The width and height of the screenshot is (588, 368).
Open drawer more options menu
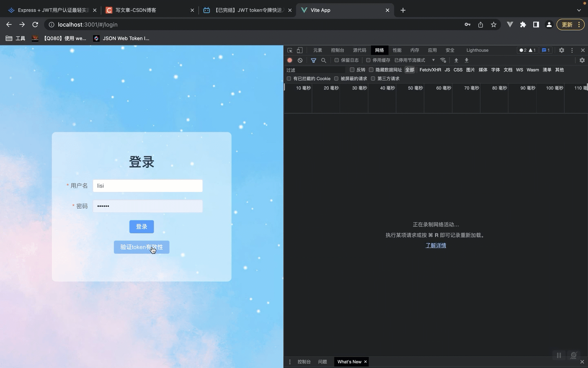pos(290,362)
